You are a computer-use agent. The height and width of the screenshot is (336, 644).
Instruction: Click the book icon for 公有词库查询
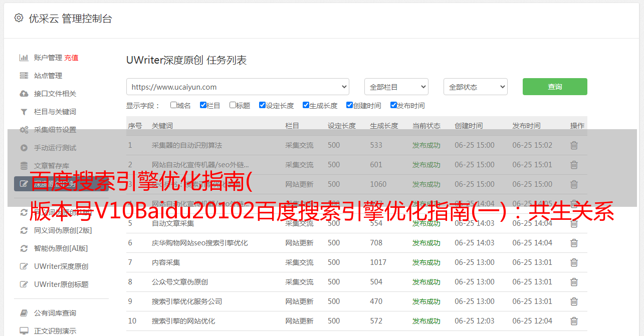click(x=24, y=313)
